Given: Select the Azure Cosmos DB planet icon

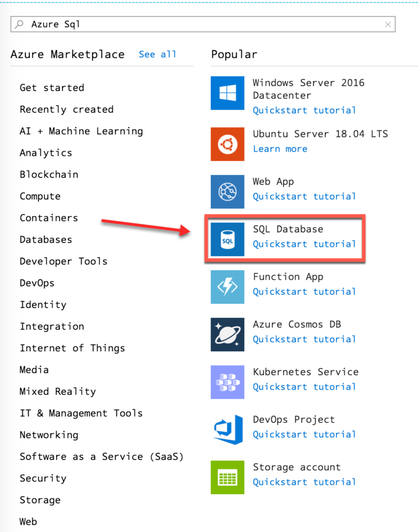Looking at the screenshot, I should (227, 335).
